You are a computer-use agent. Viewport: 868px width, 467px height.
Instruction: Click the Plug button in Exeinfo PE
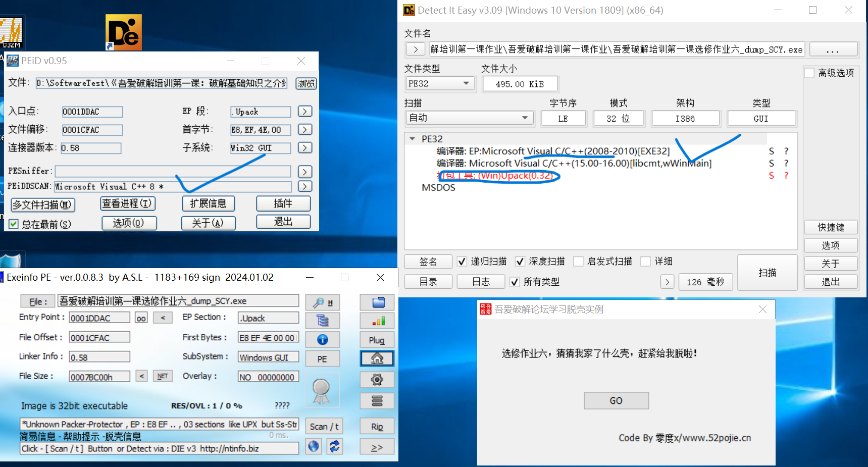pyautogui.click(x=377, y=340)
